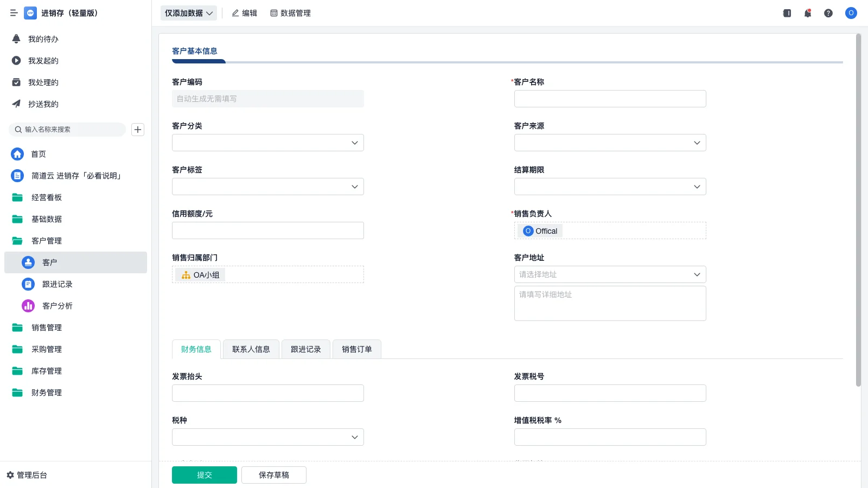Open the 客户标签 dropdown

(x=268, y=187)
